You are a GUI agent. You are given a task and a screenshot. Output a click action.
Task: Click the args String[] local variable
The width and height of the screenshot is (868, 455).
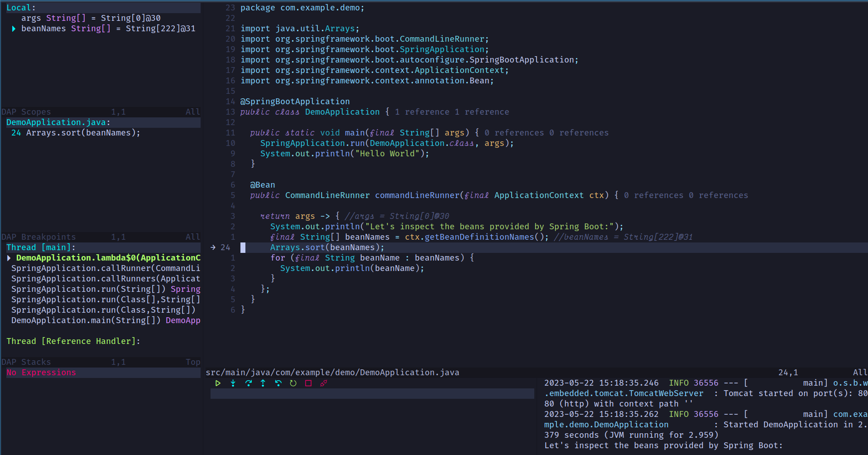pos(91,18)
